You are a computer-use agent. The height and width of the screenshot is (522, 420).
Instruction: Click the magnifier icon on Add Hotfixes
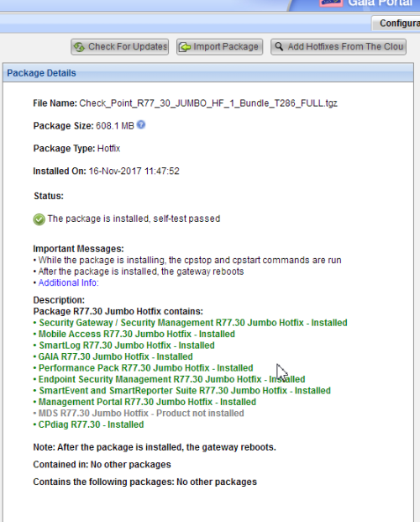[279, 46]
